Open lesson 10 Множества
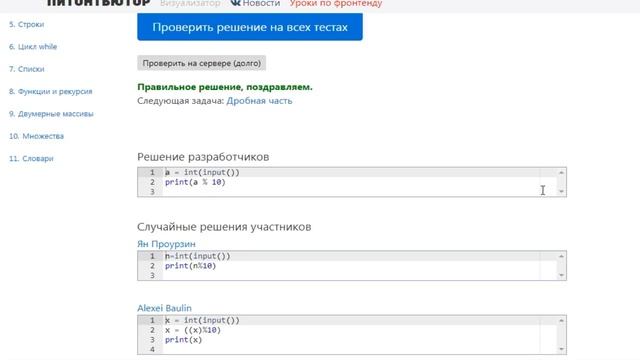 point(36,136)
